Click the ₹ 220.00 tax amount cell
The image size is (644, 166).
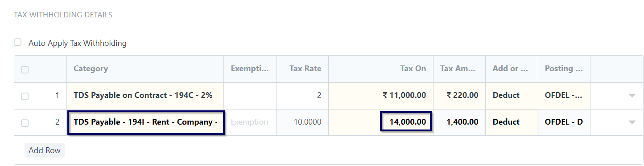(x=459, y=95)
